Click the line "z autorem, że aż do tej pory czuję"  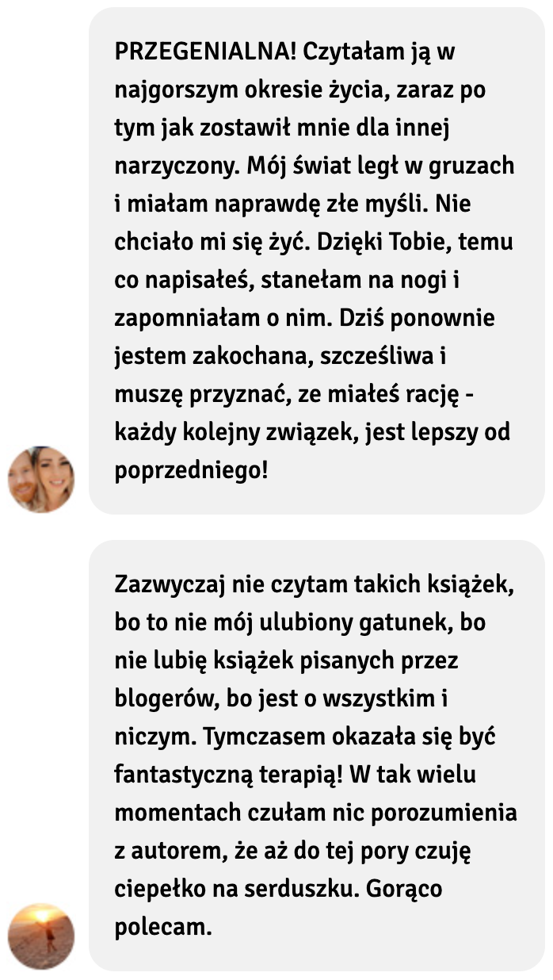[293, 852]
